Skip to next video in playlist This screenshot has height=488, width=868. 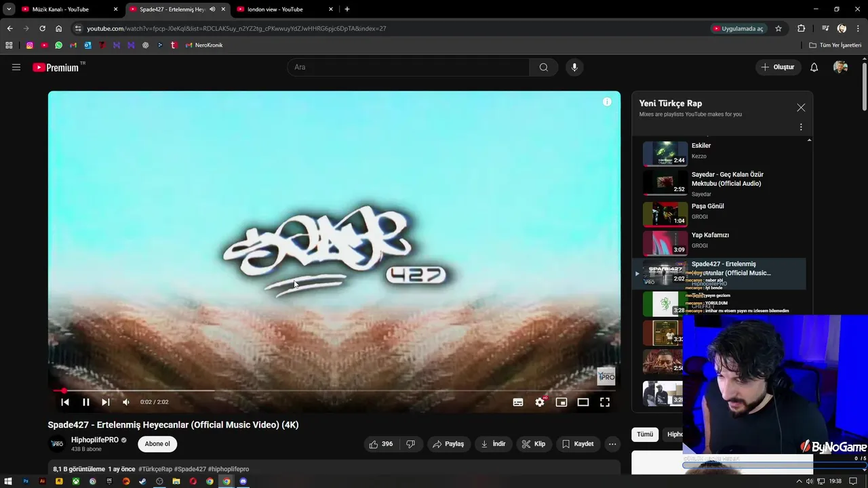(106, 402)
